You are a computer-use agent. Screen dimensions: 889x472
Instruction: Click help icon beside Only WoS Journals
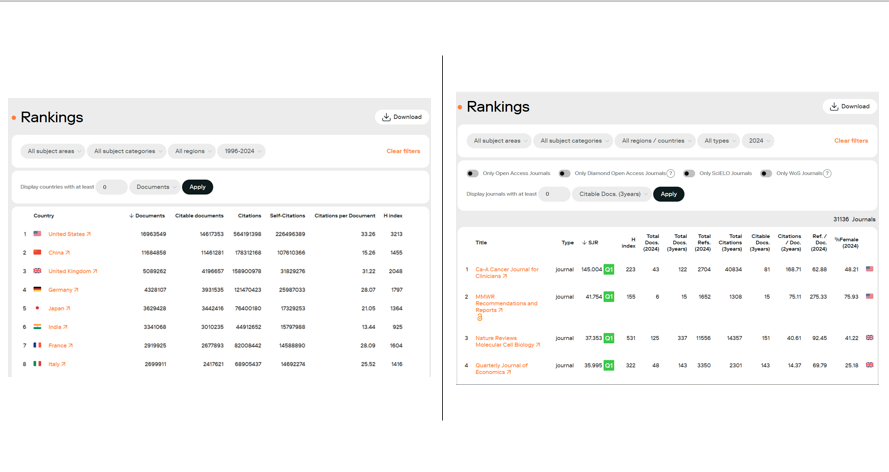pos(827,174)
